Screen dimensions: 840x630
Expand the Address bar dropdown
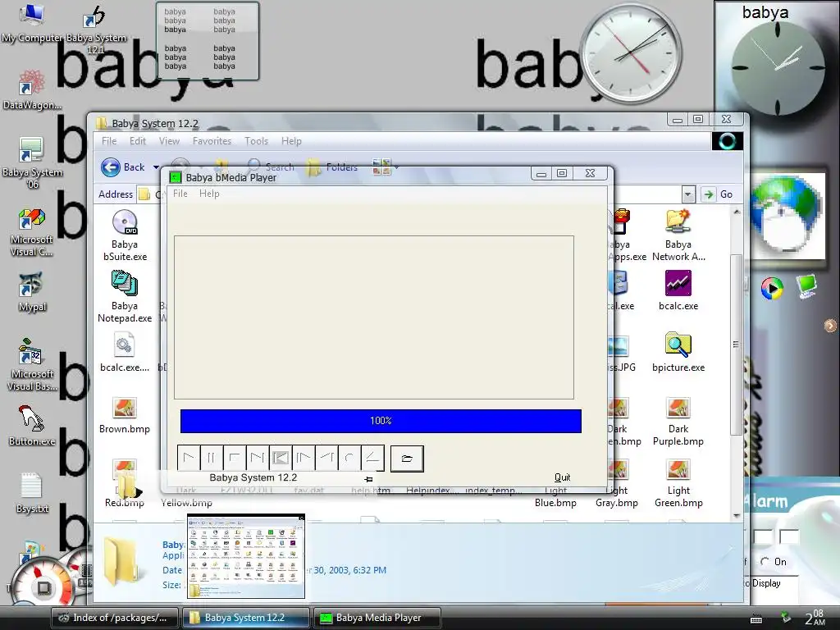(688, 194)
